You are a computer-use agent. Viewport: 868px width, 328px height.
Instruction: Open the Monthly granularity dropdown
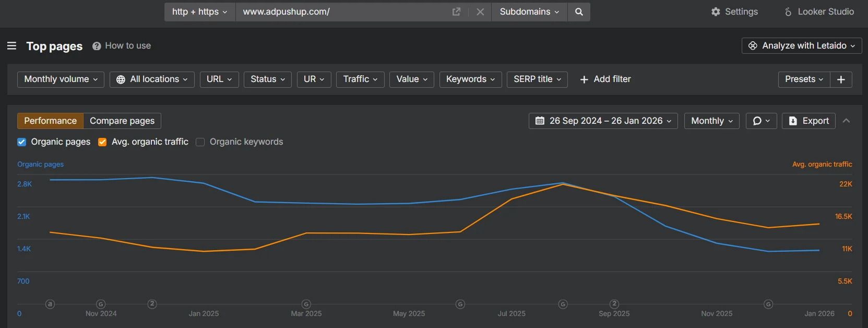click(712, 121)
